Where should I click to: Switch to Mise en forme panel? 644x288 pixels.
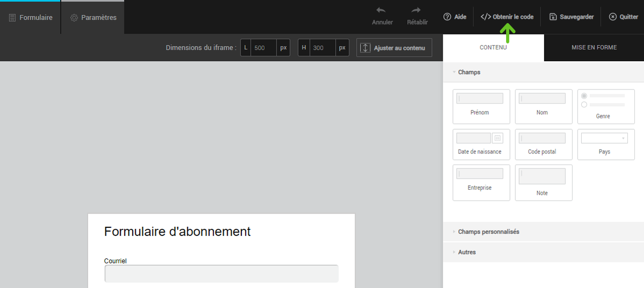(594, 48)
